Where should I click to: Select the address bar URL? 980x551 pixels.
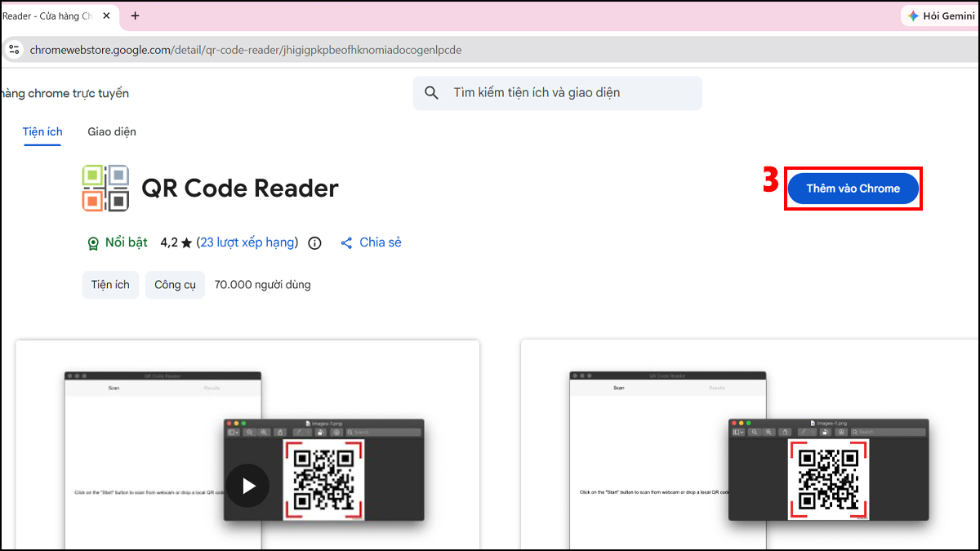tap(246, 50)
